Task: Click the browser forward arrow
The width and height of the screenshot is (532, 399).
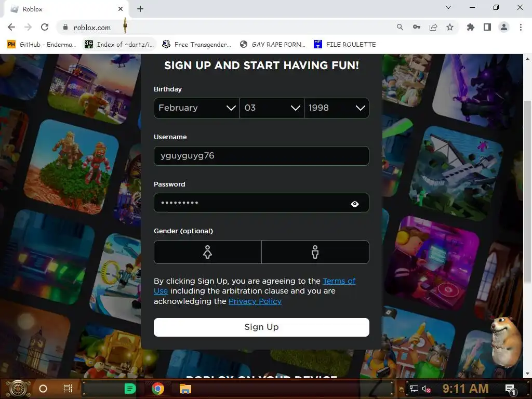Action: coord(28,27)
